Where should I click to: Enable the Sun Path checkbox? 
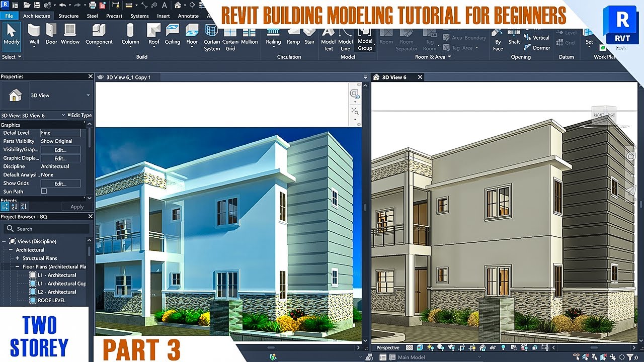[44, 192]
